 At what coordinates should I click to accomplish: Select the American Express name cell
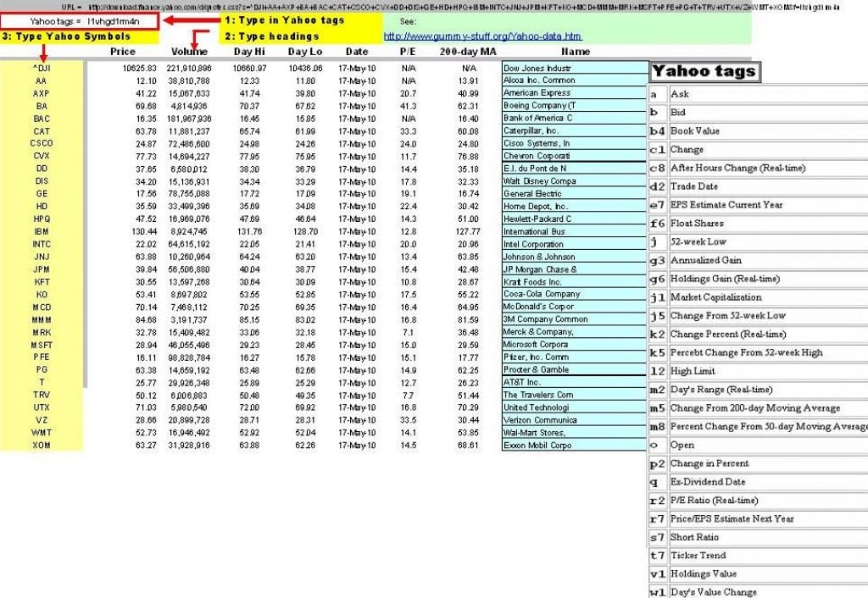[575, 93]
